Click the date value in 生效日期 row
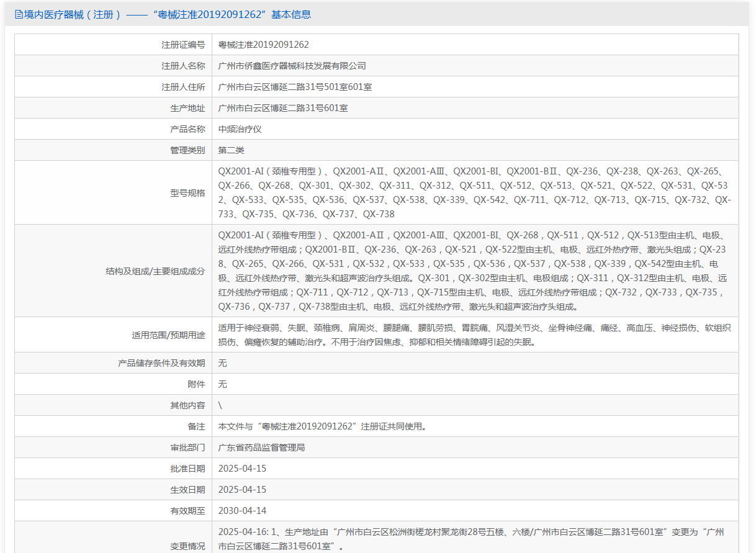Viewport: 756px width, 553px height. click(x=242, y=490)
